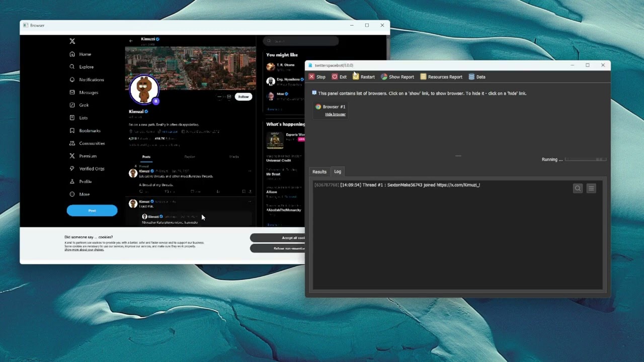Open Eng. Nyasikera suggested profile

[x=284, y=81]
